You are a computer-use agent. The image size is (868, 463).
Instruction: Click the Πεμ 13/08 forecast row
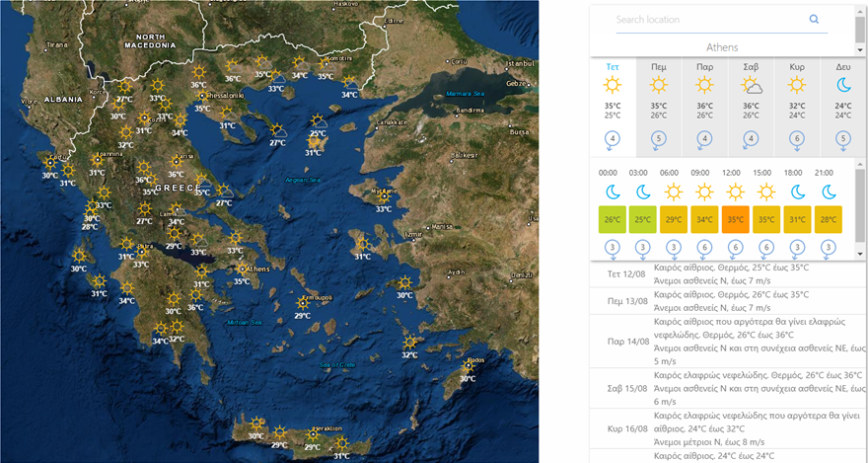coord(728,300)
